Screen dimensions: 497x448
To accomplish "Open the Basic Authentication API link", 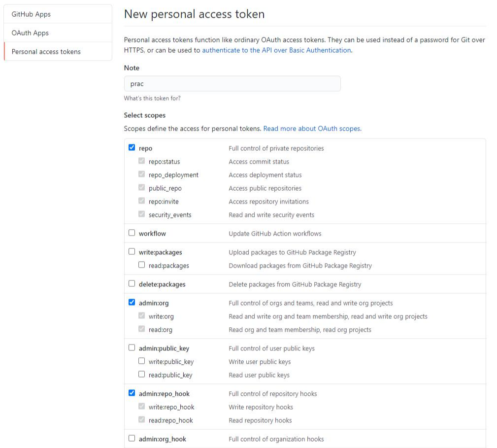I will [x=276, y=50].
